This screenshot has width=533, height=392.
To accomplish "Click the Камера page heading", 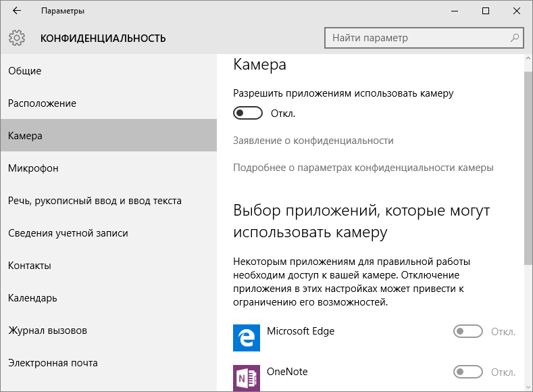I will tap(259, 65).
